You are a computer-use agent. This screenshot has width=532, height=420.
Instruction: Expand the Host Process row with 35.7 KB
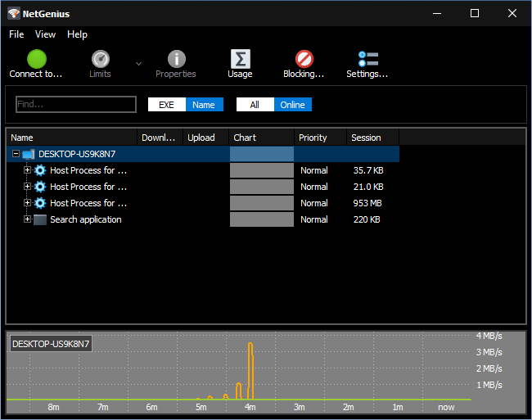click(27, 170)
